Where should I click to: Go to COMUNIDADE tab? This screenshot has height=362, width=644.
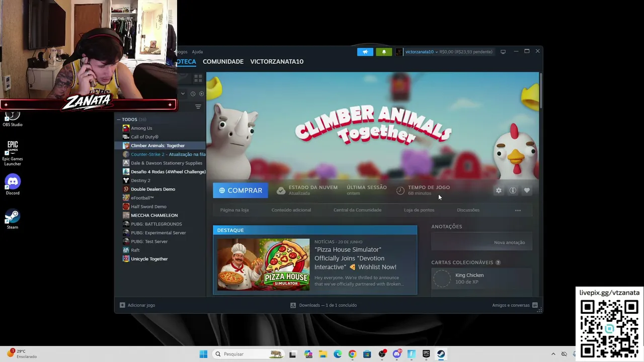coord(223,61)
